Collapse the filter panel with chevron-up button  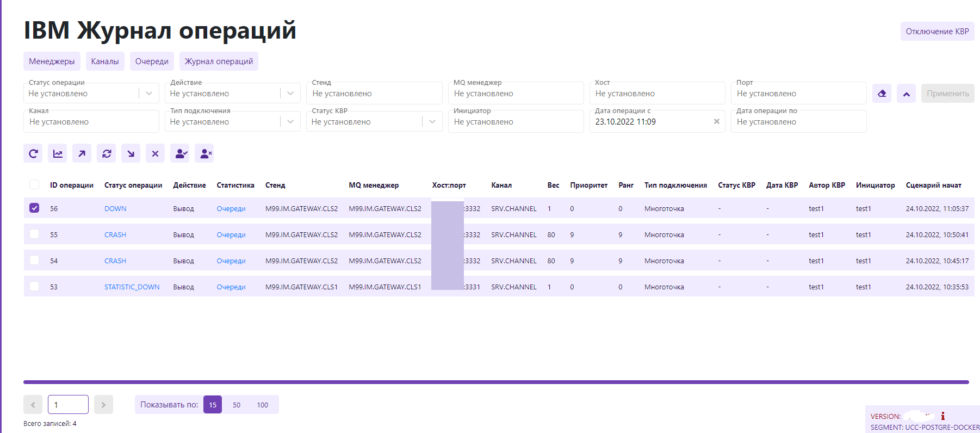pyautogui.click(x=906, y=94)
